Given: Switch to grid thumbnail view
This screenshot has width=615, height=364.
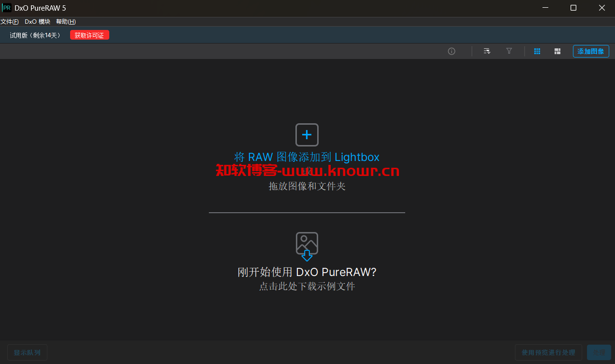Looking at the screenshot, I should click(537, 51).
